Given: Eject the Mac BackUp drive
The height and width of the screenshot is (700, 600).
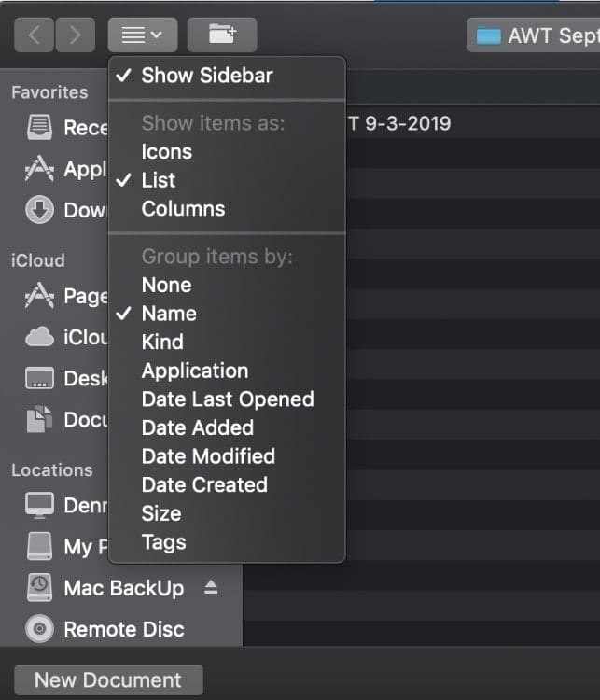Looking at the screenshot, I should (210, 587).
